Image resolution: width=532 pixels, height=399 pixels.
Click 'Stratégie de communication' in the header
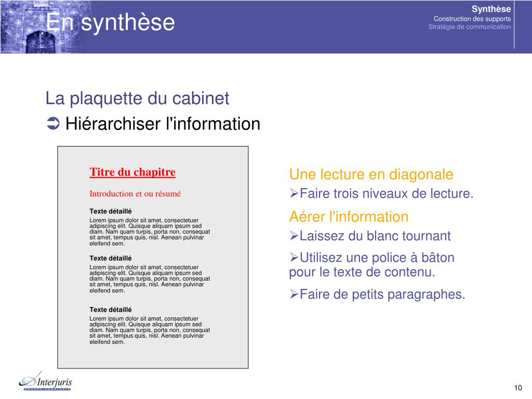click(469, 27)
